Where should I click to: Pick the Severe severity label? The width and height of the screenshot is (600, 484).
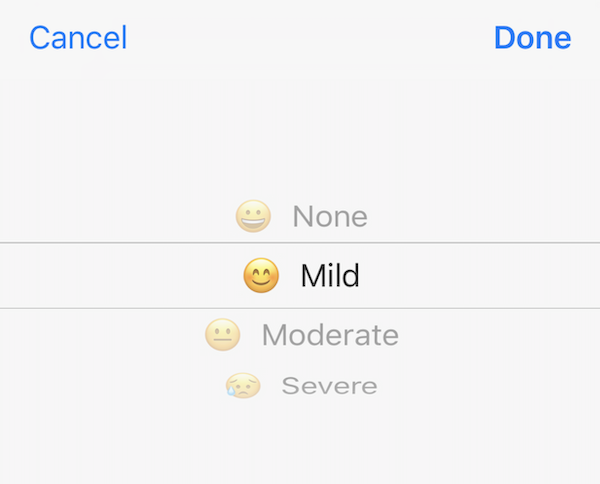click(329, 386)
